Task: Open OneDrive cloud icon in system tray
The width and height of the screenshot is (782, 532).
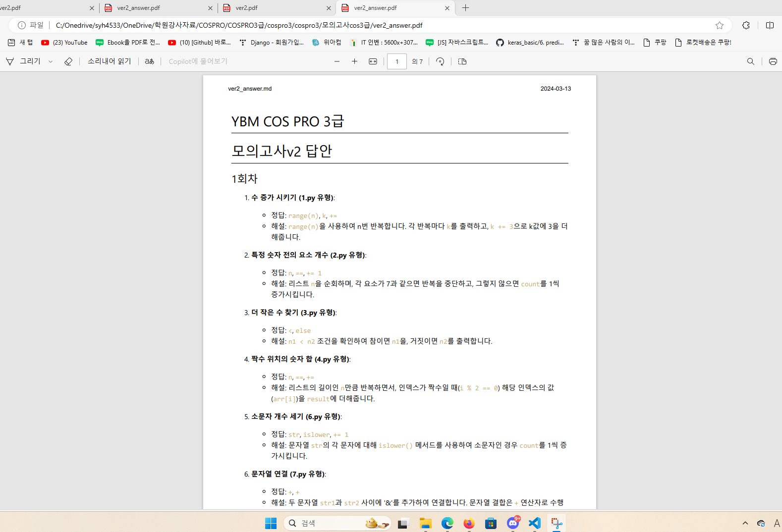Action: [761, 523]
